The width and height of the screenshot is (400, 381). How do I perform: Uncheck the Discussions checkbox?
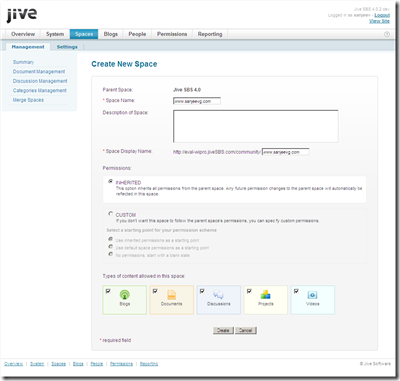click(202, 291)
